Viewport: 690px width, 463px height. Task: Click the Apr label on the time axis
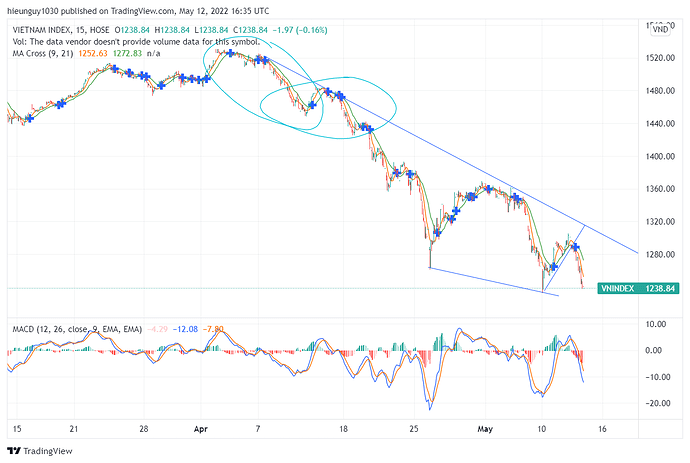click(x=201, y=429)
